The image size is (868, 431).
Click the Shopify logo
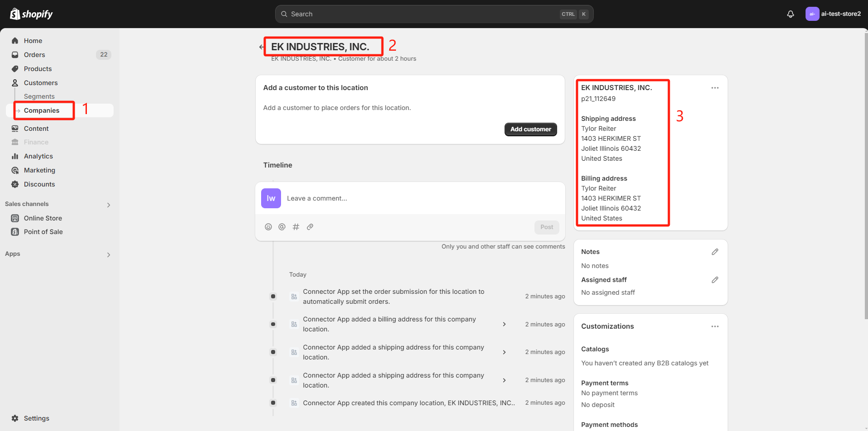(x=31, y=14)
